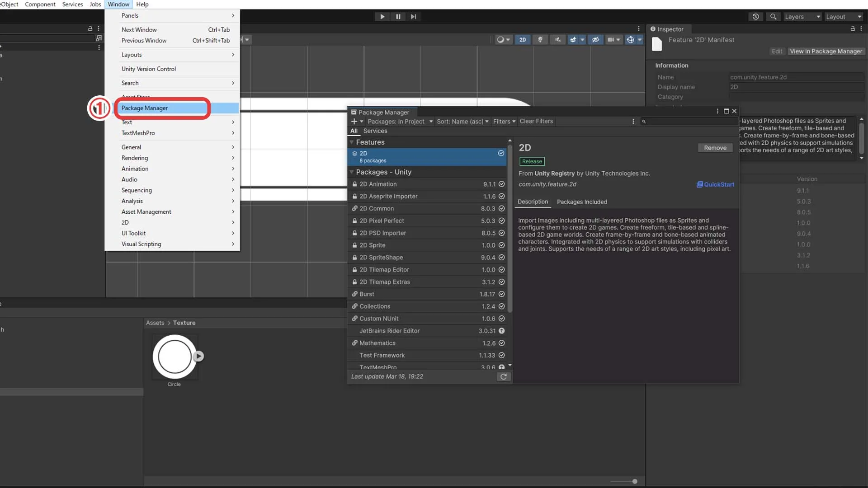Image resolution: width=868 pixels, height=488 pixels.
Task: Open Package Manager toolbar kebab menu
Action: point(633,121)
